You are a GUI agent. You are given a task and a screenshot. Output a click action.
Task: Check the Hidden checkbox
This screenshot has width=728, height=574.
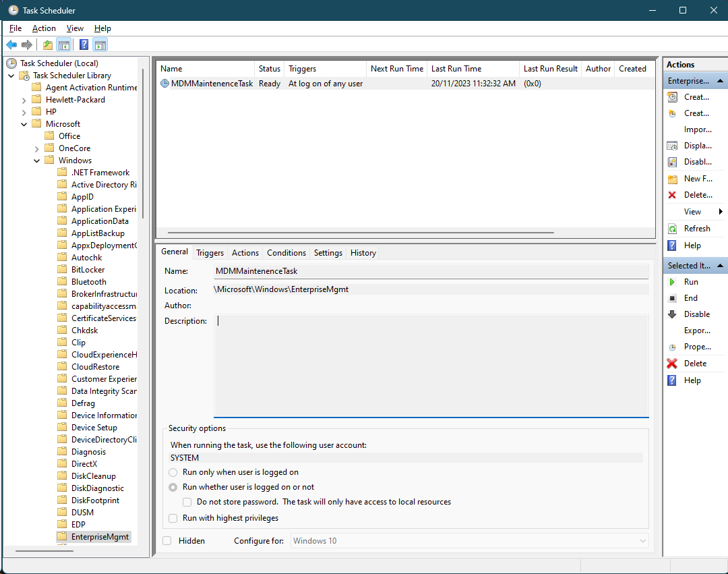(x=166, y=540)
